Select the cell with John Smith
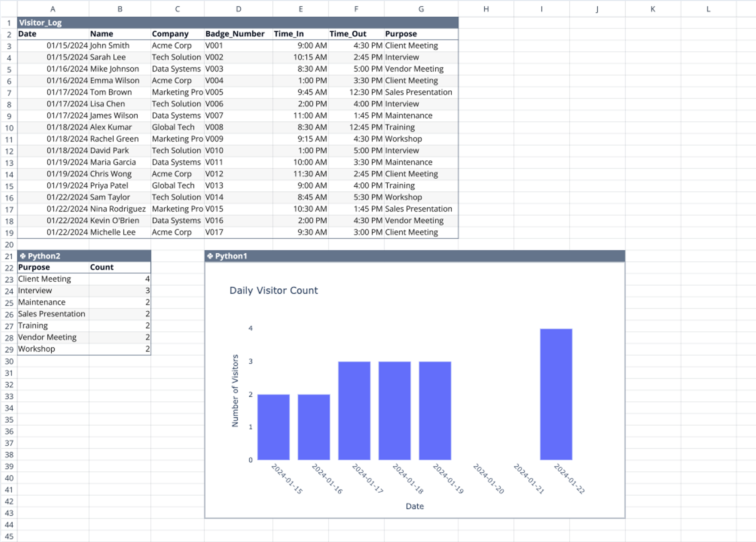Viewport: 756px width, 542px height. click(x=120, y=46)
